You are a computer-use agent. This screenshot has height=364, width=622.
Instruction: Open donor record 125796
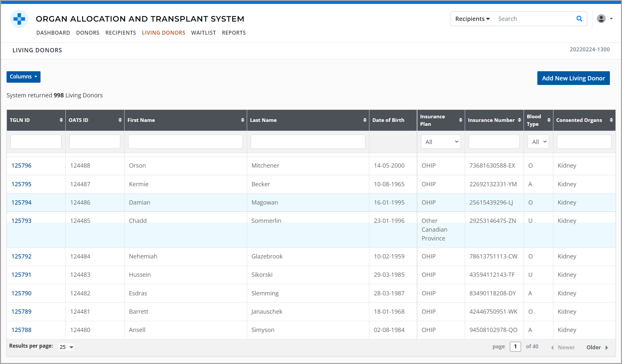click(x=21, y=165)
